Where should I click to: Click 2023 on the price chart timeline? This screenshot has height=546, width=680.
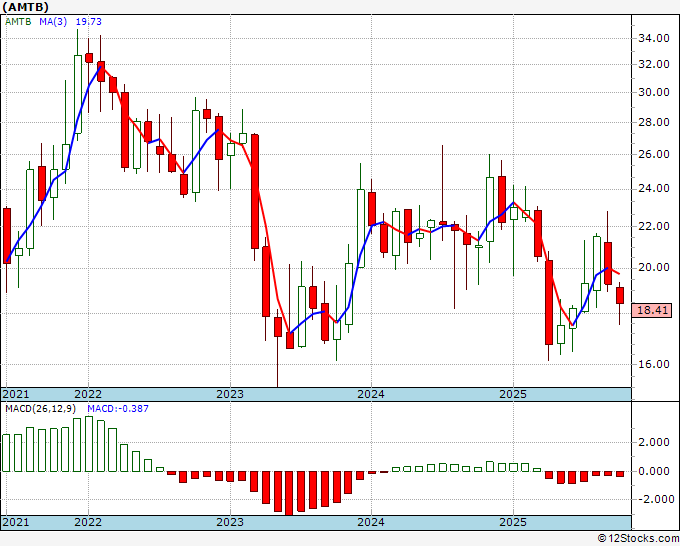pos(230,394)
